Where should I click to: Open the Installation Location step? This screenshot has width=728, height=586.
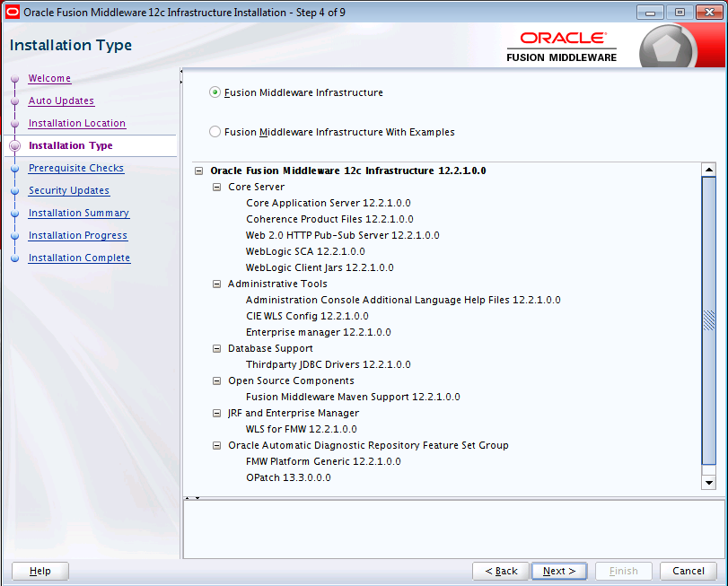click(77, 123)
